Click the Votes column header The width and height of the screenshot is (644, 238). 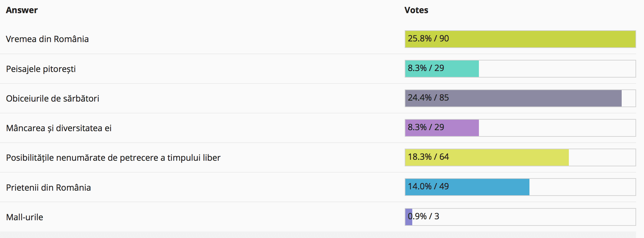coord(416,10)
